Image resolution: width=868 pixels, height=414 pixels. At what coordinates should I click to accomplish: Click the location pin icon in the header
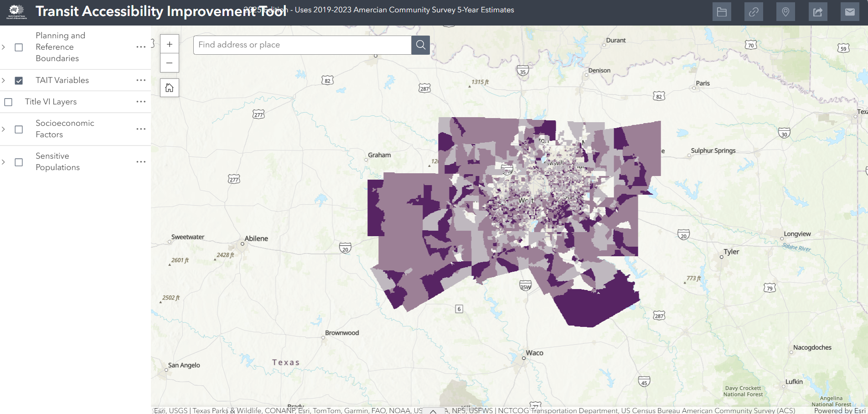point(785,12)
